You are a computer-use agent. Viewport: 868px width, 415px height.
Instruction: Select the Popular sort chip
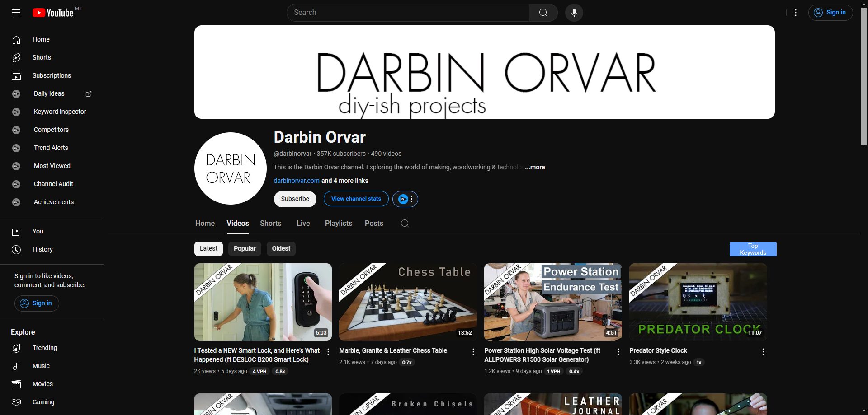[x=245, y=248]
